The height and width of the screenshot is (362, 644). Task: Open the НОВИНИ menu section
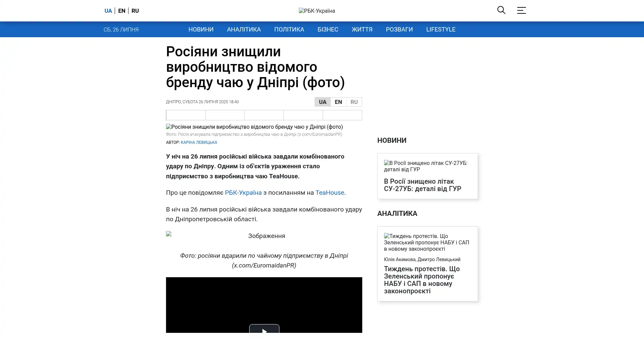pos(201,29)
